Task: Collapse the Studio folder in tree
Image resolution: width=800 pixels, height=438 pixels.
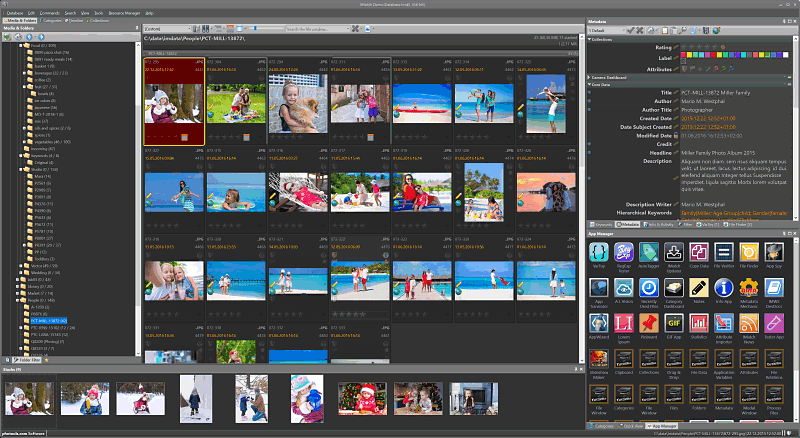Action: pos(20,169)
